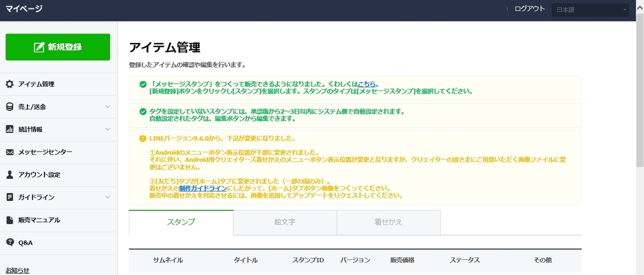Open 販売マニュアル in the sidebar
Viewport: 644px width, 275px height.
pyautogui.click(x=58, y=220)
